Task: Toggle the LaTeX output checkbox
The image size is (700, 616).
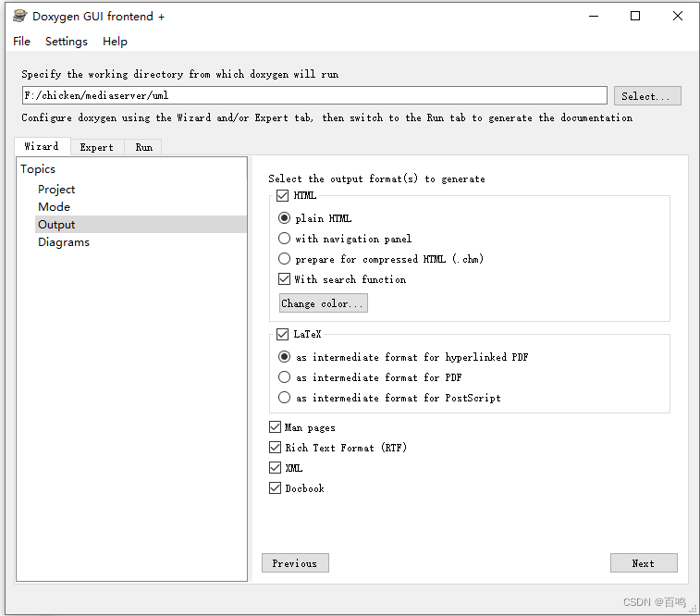Action: point(283,334)
